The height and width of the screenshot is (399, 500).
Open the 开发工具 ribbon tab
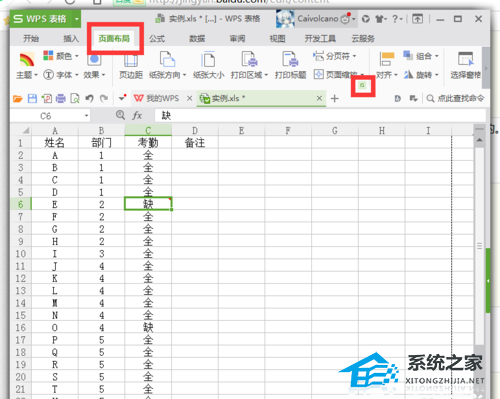coord(320,39)
